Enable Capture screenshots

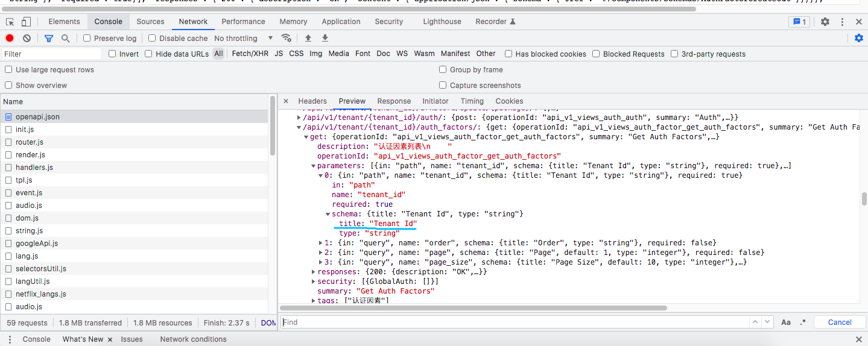coord(443,85)
